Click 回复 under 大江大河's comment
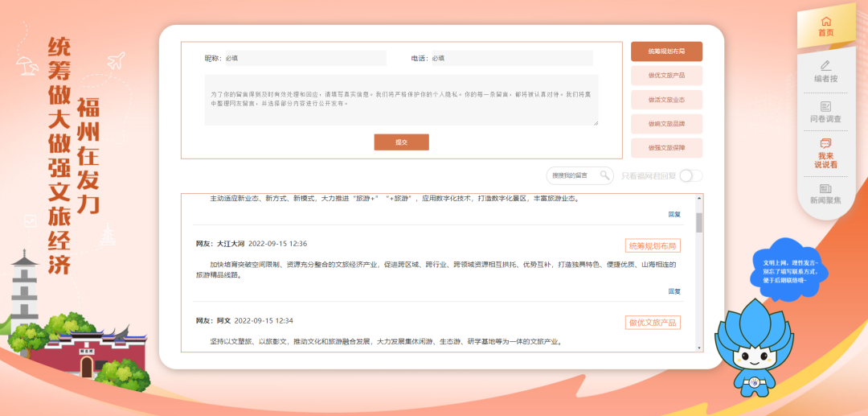The height and width of the screenshot is (416, 868). click(x=674, y=291)
